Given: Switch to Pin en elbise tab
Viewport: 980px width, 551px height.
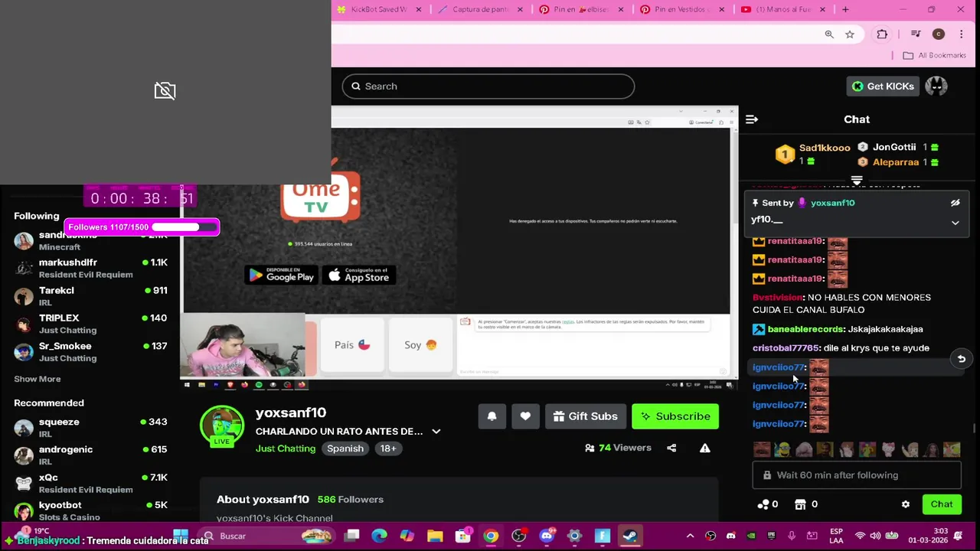Looking at the screenshot, I should tap(582, 9).
